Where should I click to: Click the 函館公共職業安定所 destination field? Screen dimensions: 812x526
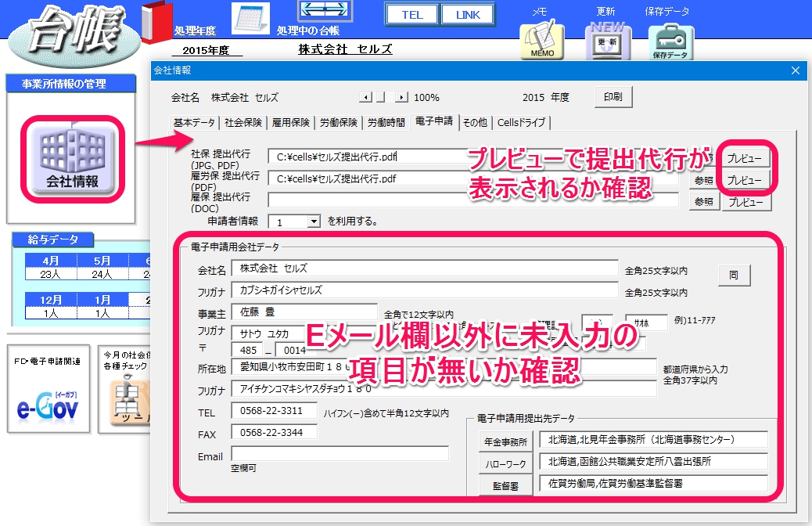(x=653, y=462)
